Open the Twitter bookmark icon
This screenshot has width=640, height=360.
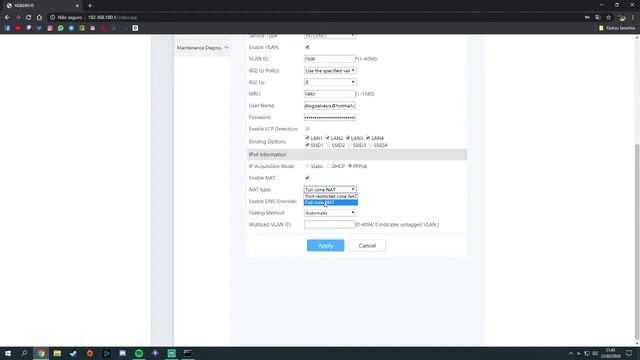click(x=39, y=28)
